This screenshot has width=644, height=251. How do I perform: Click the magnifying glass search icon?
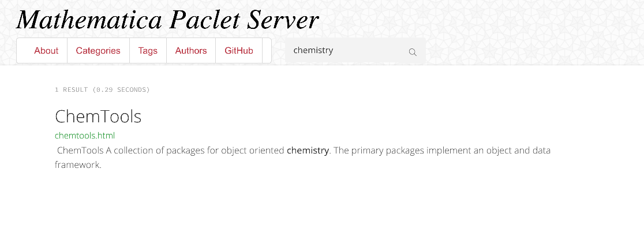(413, 52)
